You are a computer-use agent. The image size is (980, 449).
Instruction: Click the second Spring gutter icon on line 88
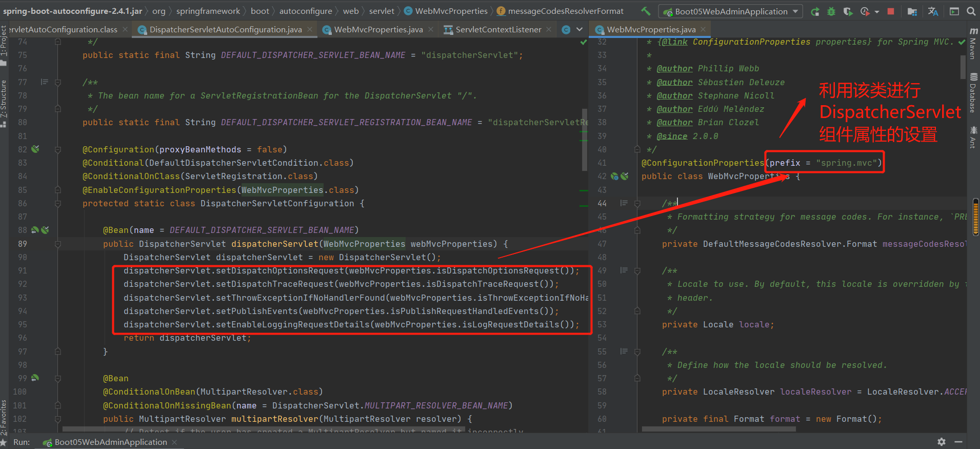click(45, 230)
